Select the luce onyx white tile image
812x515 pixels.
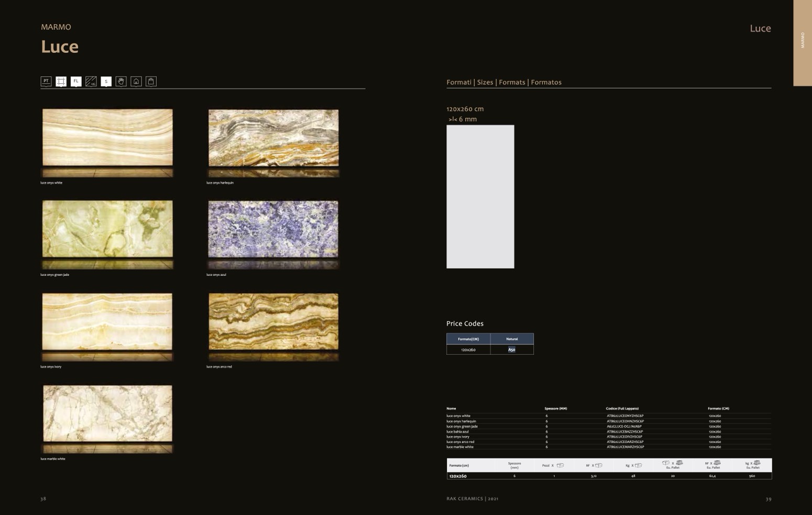pyautogui.click(x=107, y=138)
